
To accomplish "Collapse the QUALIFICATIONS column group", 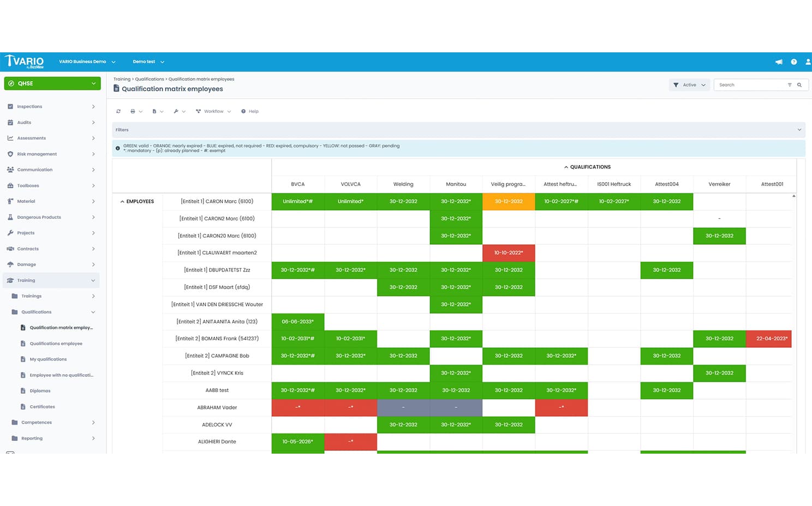I will click(x=566, y=167).
